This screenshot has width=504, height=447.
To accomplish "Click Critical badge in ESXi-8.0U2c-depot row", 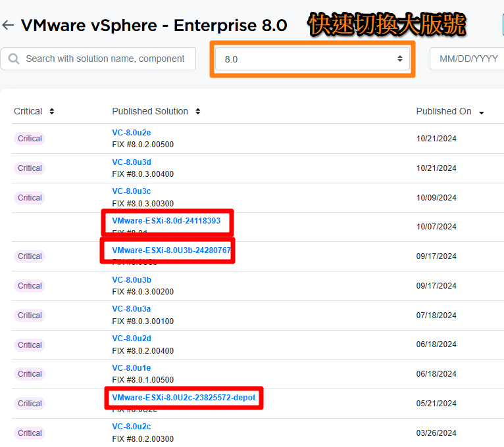I will (30, 404).
